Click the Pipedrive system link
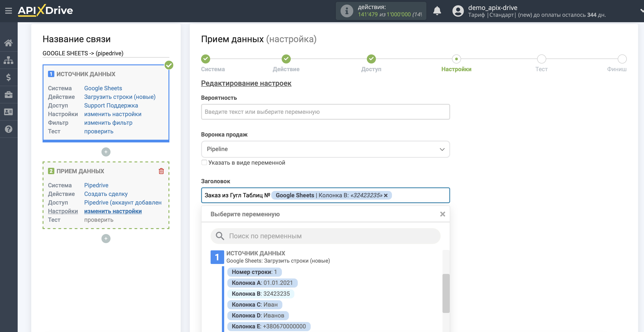644x332 pixels. point(96,185)
